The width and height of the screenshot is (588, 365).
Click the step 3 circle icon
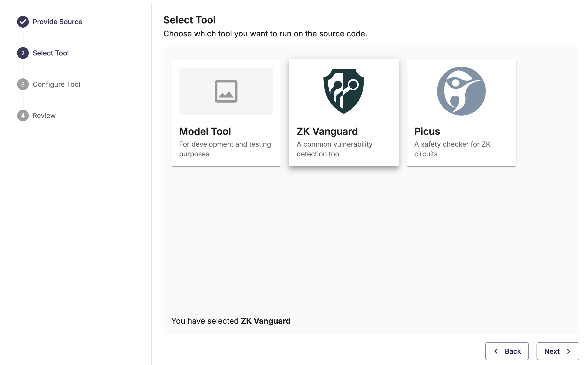[x=23, y=84]
